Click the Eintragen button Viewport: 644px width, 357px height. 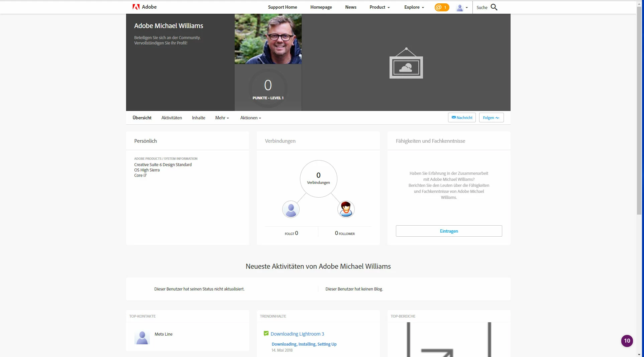pos(449,231)
